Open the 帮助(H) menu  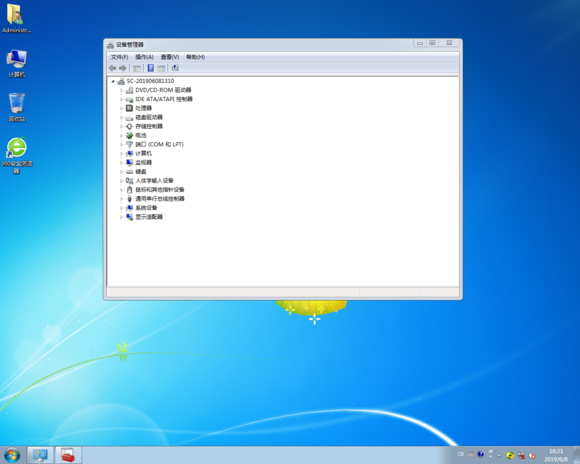[x=195, y=57]
